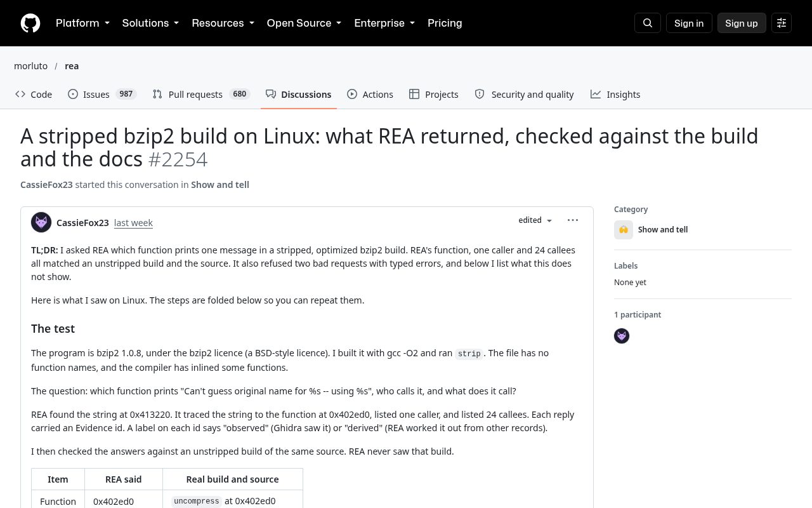Expand the Enterprise menu
812x508 pixels.
[384, 23]
